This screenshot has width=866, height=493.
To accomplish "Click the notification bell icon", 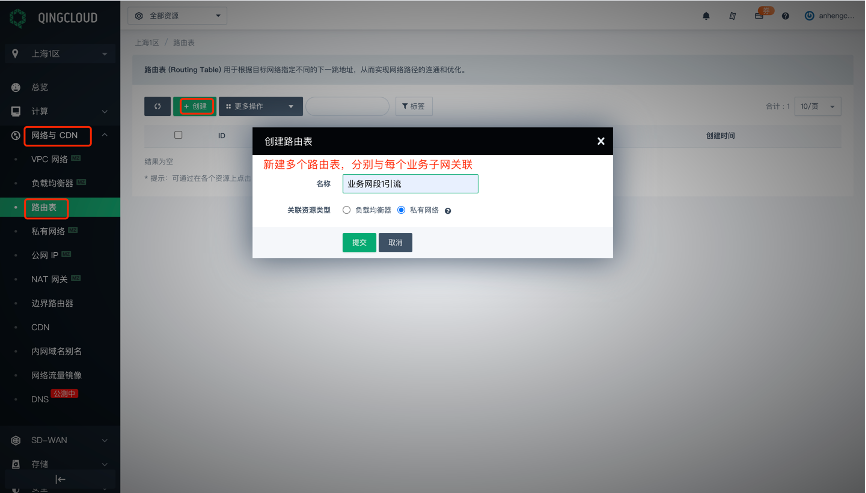I will [706, 16].
